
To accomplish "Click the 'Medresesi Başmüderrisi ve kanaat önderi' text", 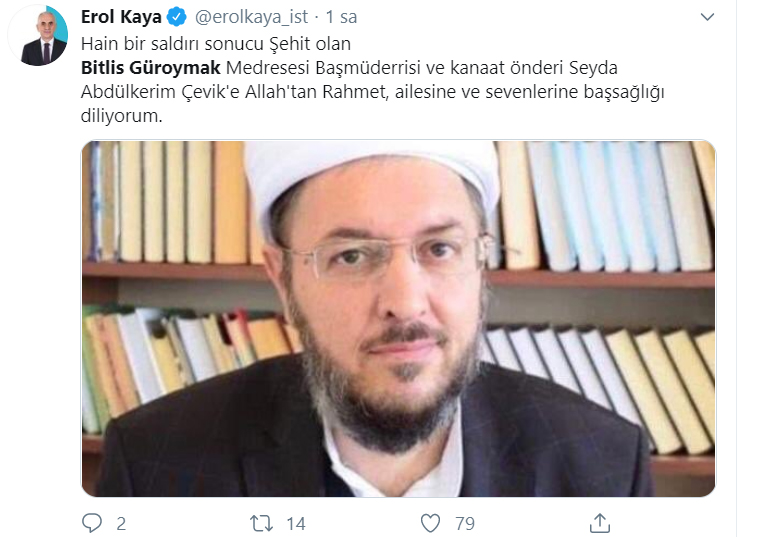I will pos(395,68).
